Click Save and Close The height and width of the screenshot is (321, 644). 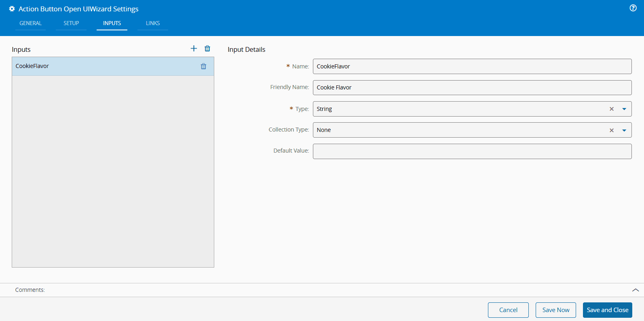(x=607, y=310)
